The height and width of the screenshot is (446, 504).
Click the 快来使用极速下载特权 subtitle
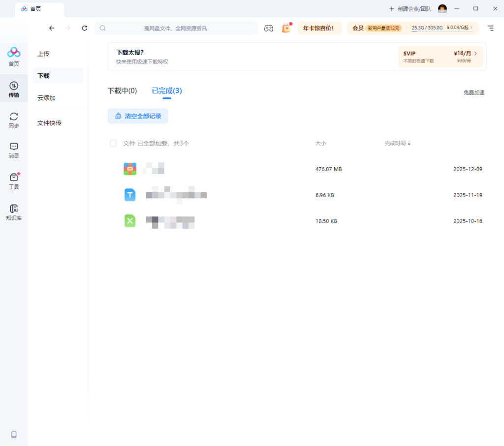pyautogui.click(x=142, y=61)
